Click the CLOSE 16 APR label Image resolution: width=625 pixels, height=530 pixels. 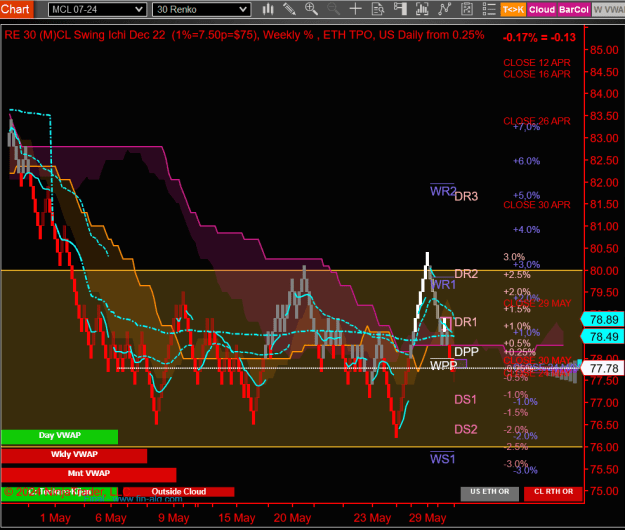coord(537,75)
